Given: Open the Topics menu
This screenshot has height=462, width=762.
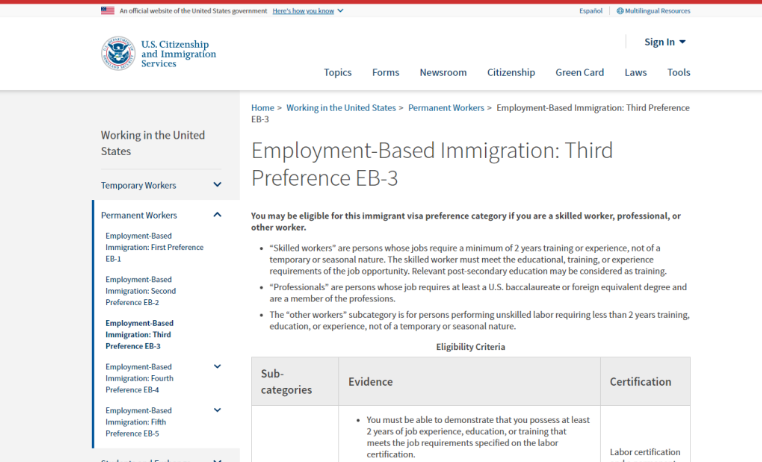Looking at the screenshot, I should pyautogui.click(x=338, y=72).
